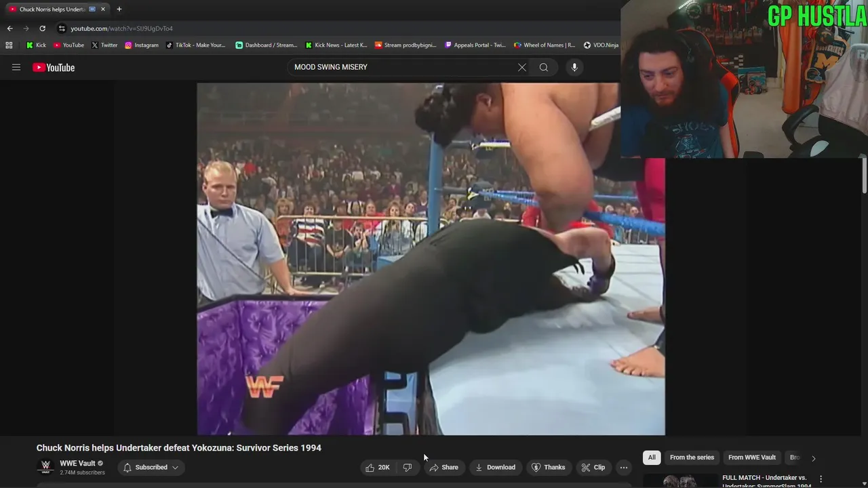Screen dimensions: 868x488
Task: Switch to the Chuck Norris helps Undertaker tab
Action: (x=57, y=9)
